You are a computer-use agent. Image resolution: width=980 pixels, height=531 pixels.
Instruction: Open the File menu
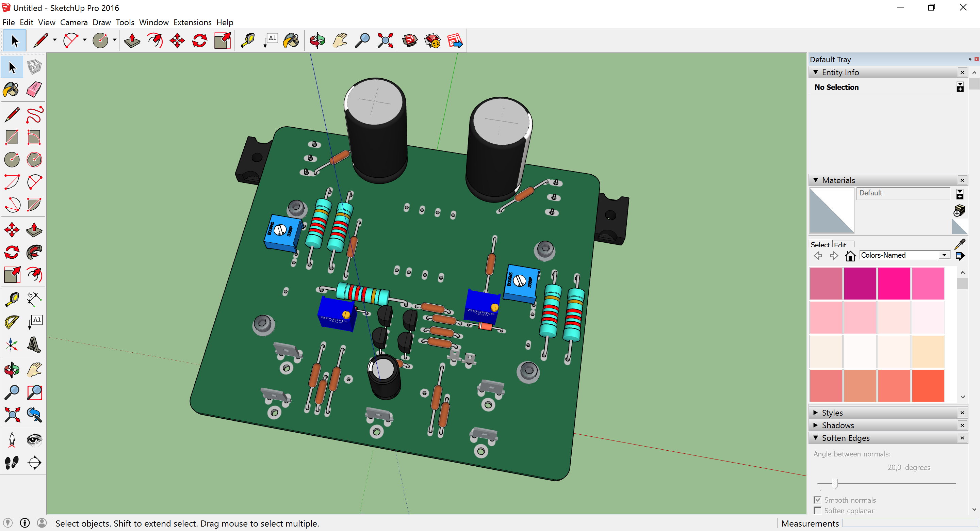click(9, 22)
